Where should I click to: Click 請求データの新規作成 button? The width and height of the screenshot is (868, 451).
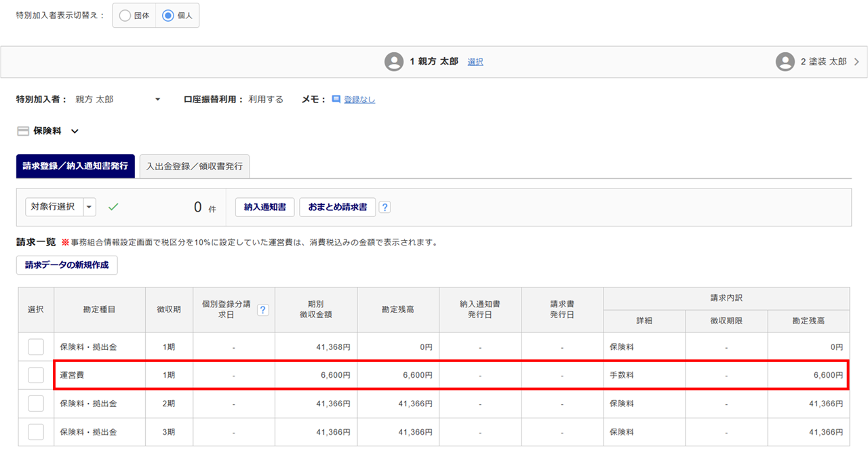(x=66, y=265)
